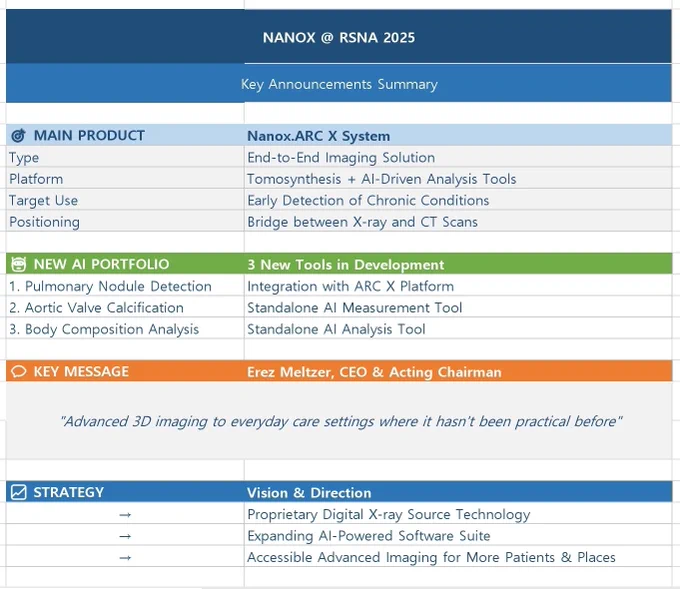Select the Key Announcements Summary cell

pyautogui.click(x=339, y=84)
